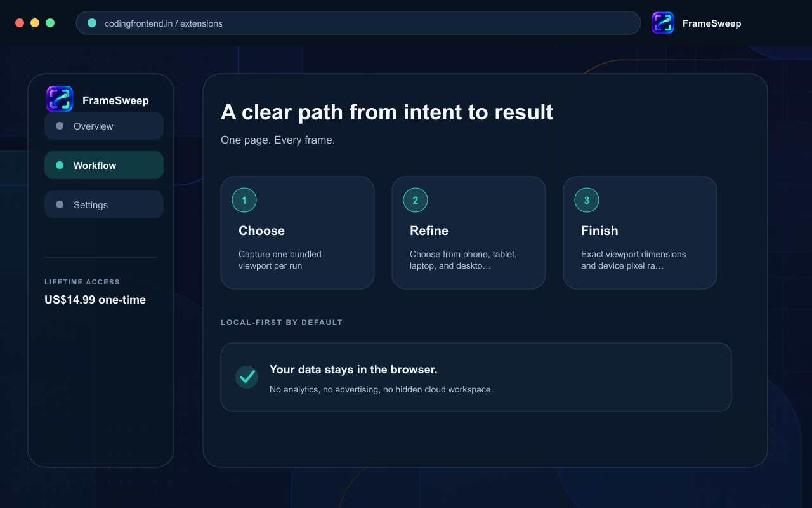Click the address bar showing codingfrontend.in / extensions
Viewport: 812px width, 508px height.
(x=358, y=23)
